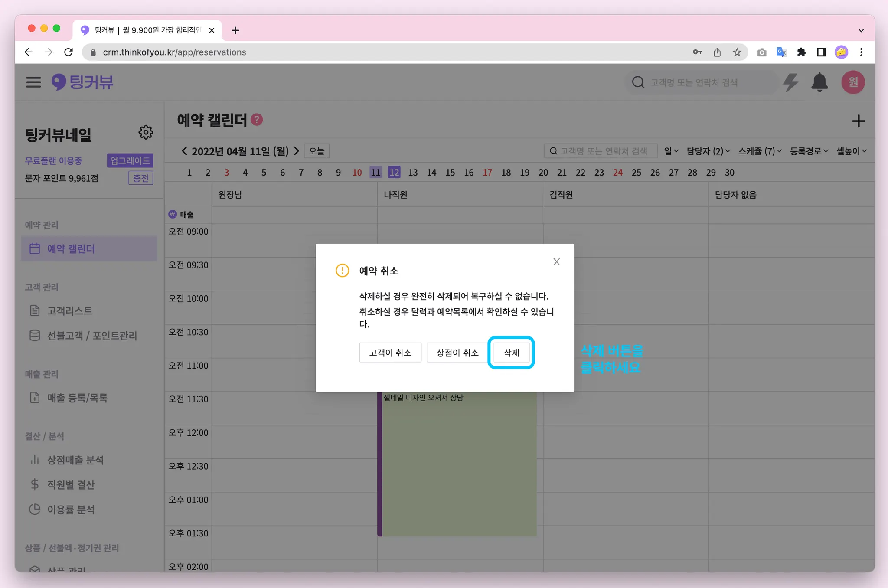
Task: Open 고객리스트 in the sidebar
Action: tap(69, 311)
